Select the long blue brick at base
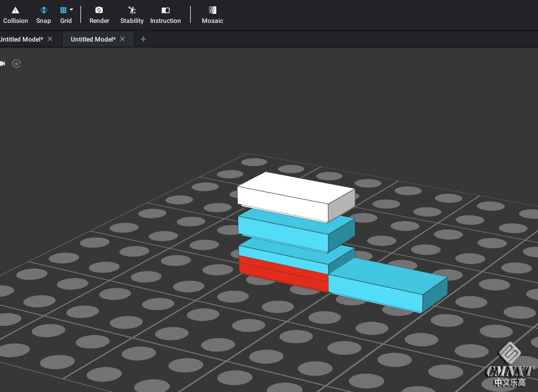The height and width of the screenshot is (392, 538). (x=388, y=285)
